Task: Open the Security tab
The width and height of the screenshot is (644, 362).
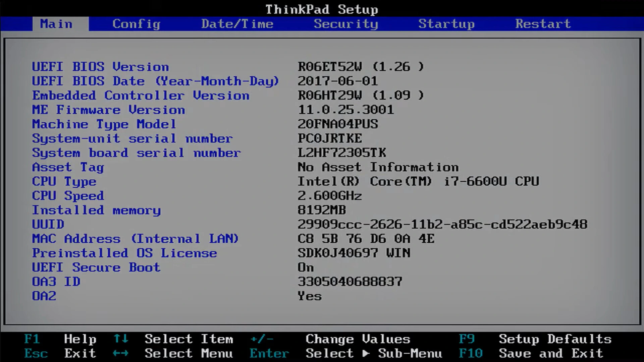Action: 346,24
